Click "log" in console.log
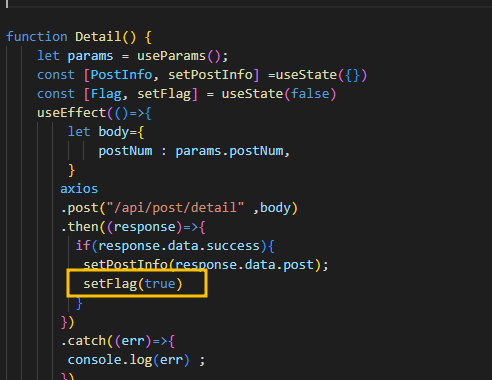Screen dimensions: 492x380 tap(141, 360)
